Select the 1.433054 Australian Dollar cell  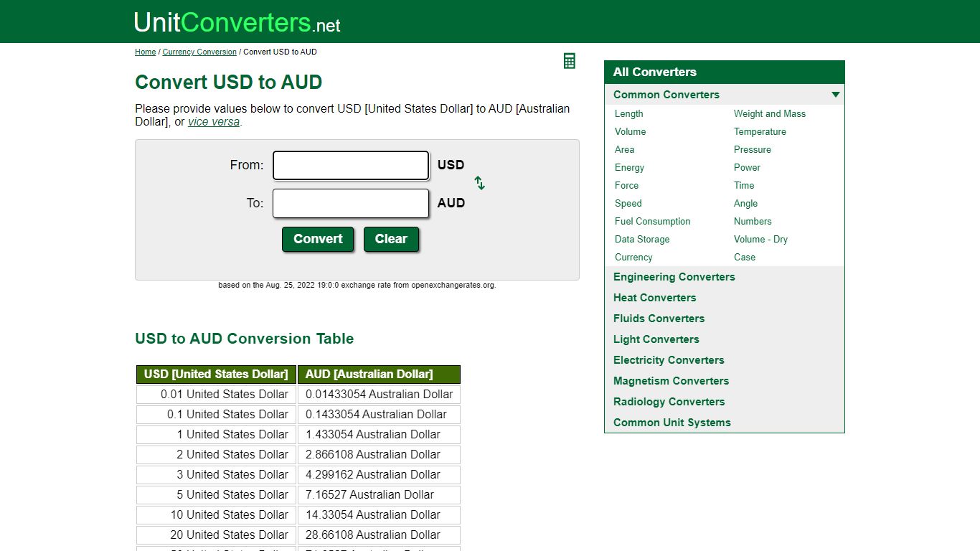379,435
